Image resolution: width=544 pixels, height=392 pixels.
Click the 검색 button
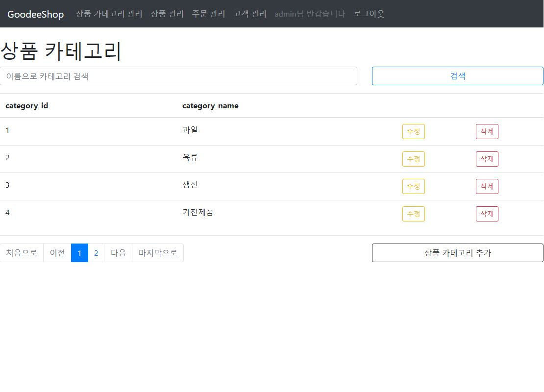tap(458, 76)
